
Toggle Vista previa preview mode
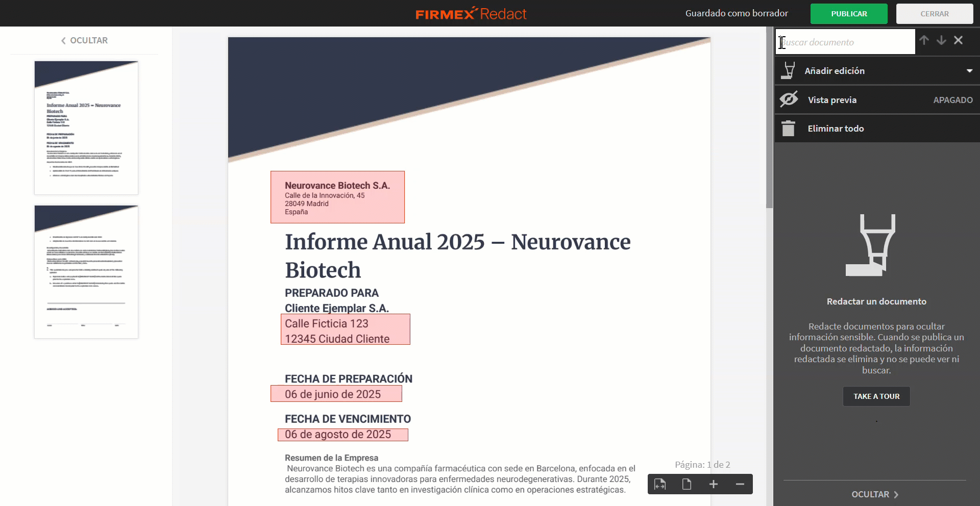pyautogui.click(x=877, y=100)
